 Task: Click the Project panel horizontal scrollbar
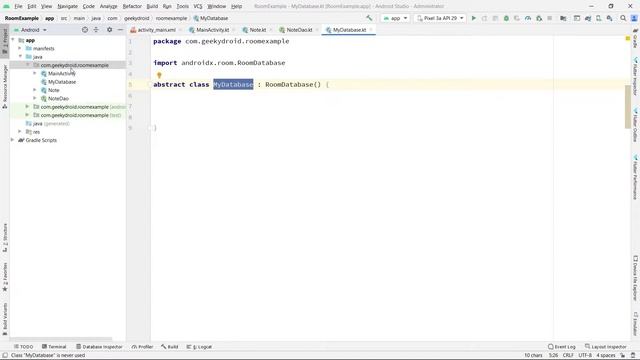click(61, 338)
